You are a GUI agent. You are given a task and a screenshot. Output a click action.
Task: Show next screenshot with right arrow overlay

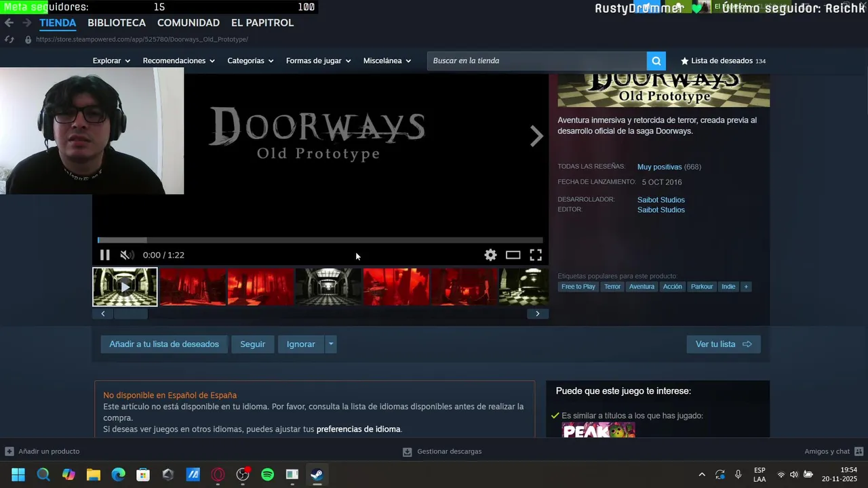536,136
